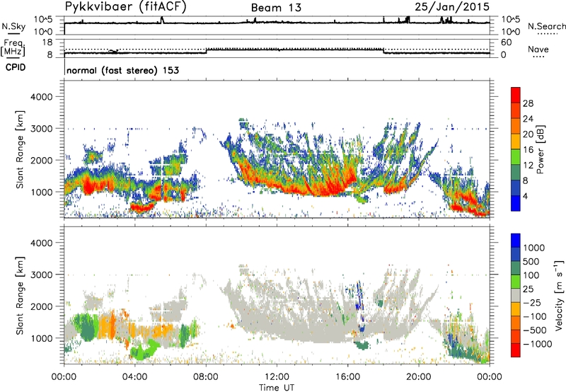The width and height of the screenshot is (566, 392).
Task: Click the '28' power colorbar tick label
Action: point(528,103)
